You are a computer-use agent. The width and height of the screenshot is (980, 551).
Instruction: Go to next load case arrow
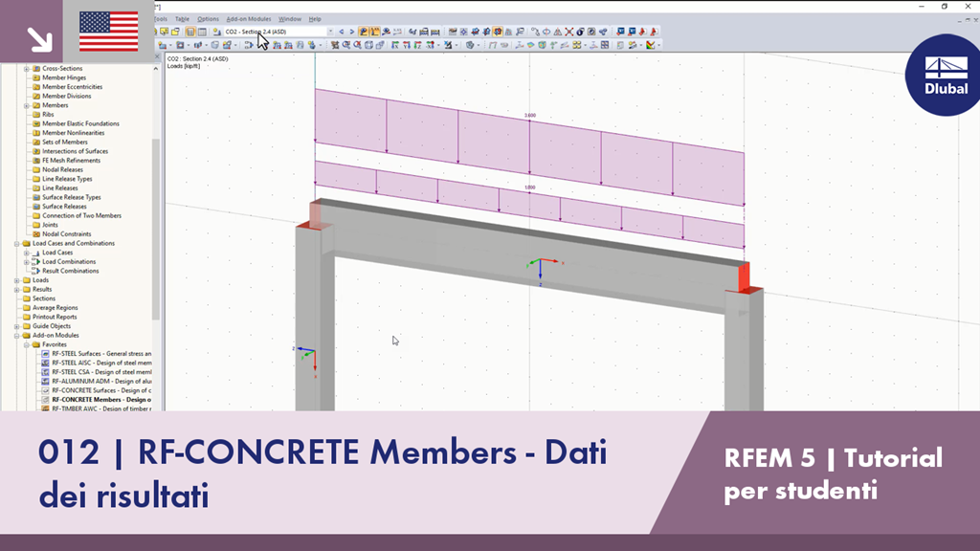coord(352,32)
